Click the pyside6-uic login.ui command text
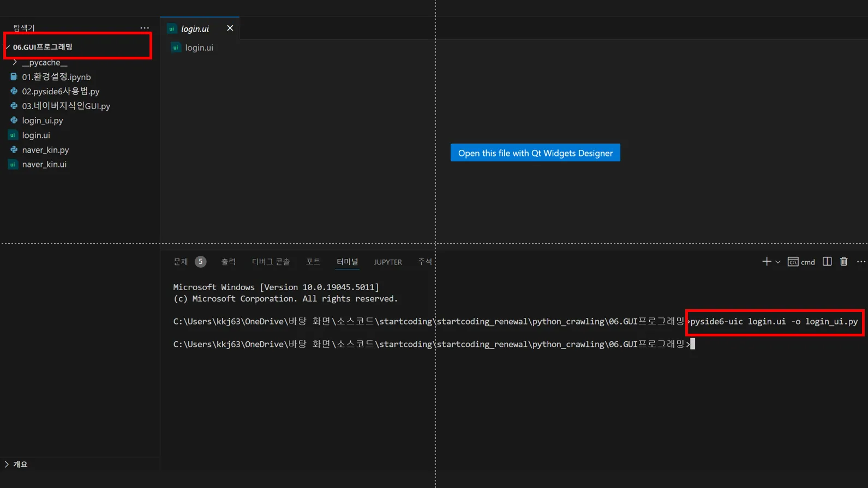 774,321
